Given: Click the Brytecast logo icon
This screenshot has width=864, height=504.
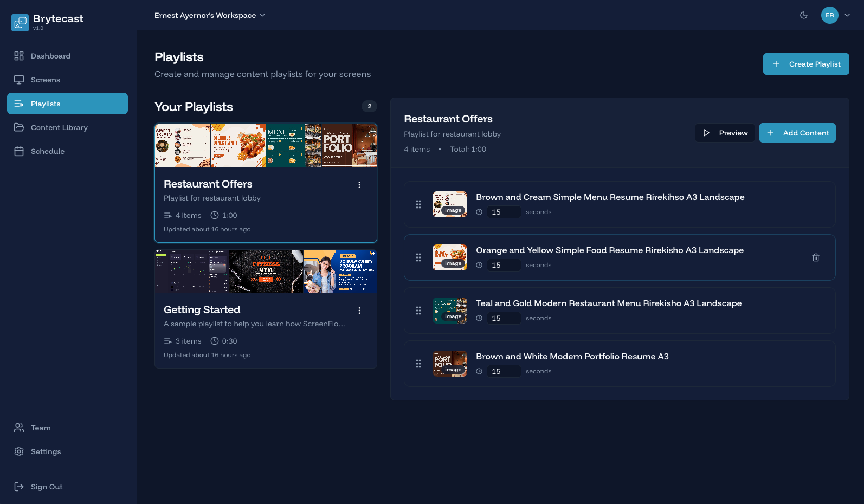Looking at the screenshot, I should 20,22.
